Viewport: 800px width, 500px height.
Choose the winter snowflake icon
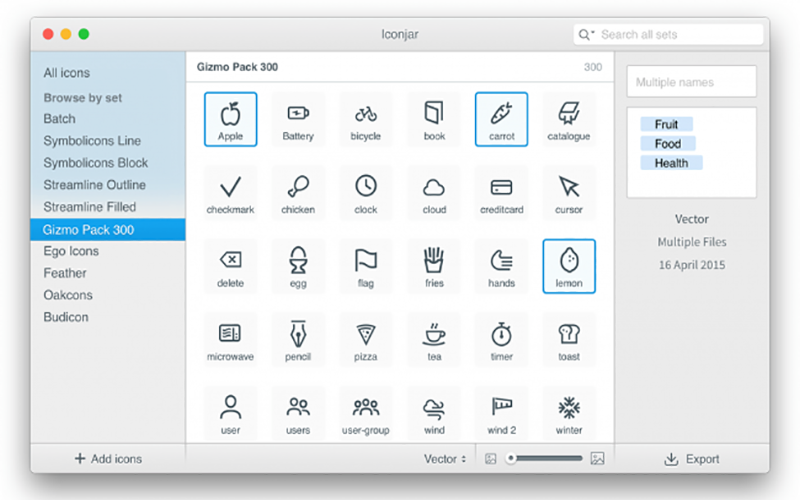[x=569, y=413]
